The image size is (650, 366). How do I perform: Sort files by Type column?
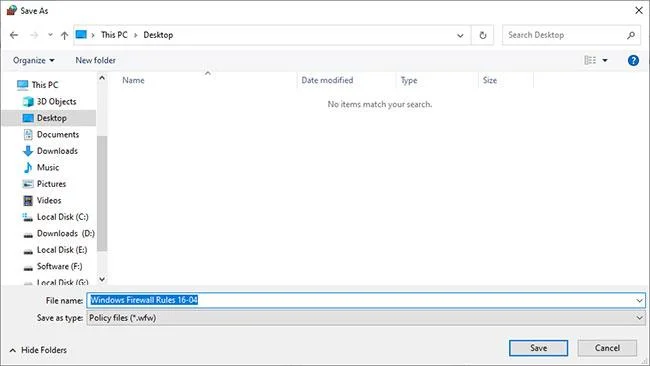tap(409, 80)
